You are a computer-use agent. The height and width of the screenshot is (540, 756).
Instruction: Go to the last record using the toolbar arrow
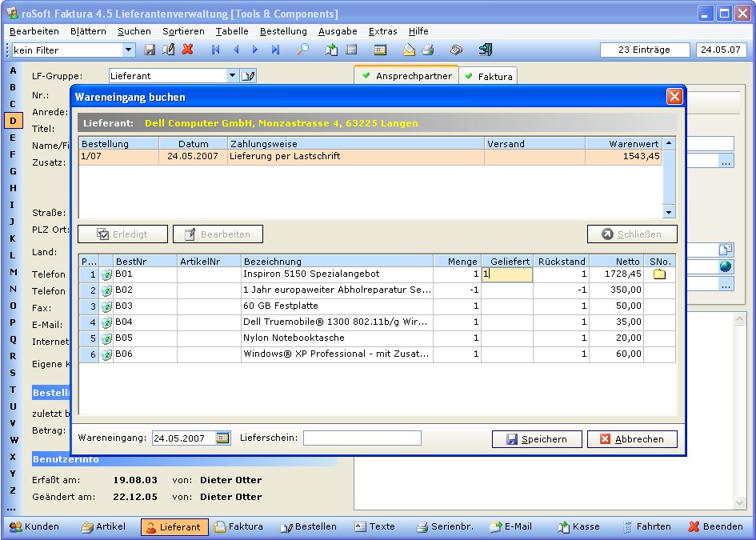pos(275,50)
